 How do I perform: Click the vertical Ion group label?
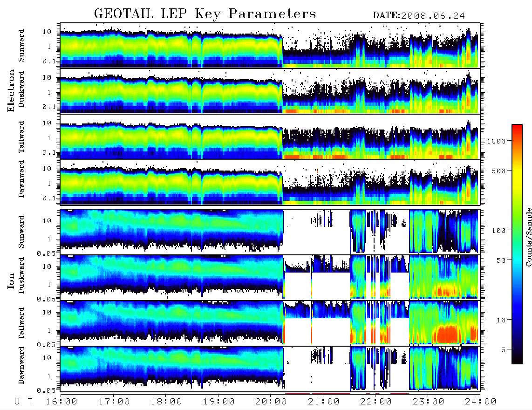[x=11, y=280]
